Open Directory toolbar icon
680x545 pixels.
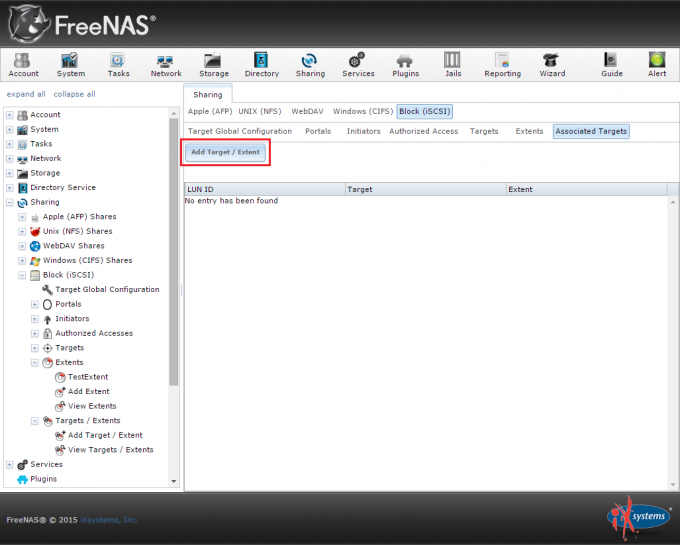[x=262, y=65]
